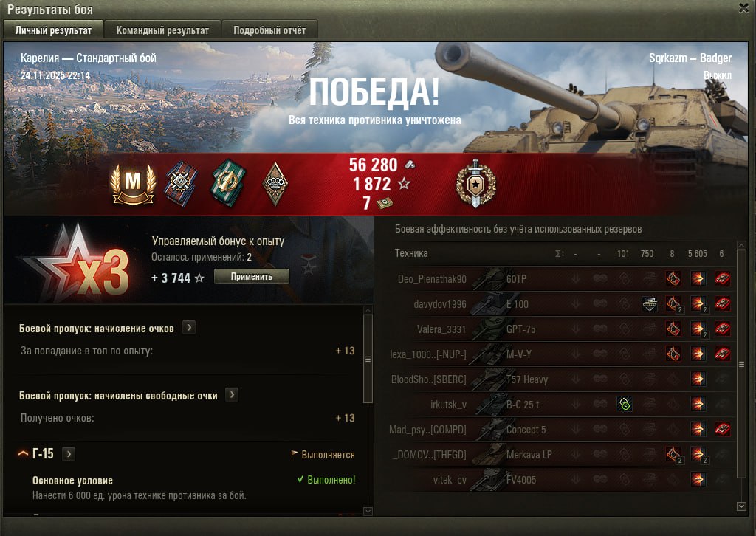Click the green ribbon medal icon

[229, 183]
